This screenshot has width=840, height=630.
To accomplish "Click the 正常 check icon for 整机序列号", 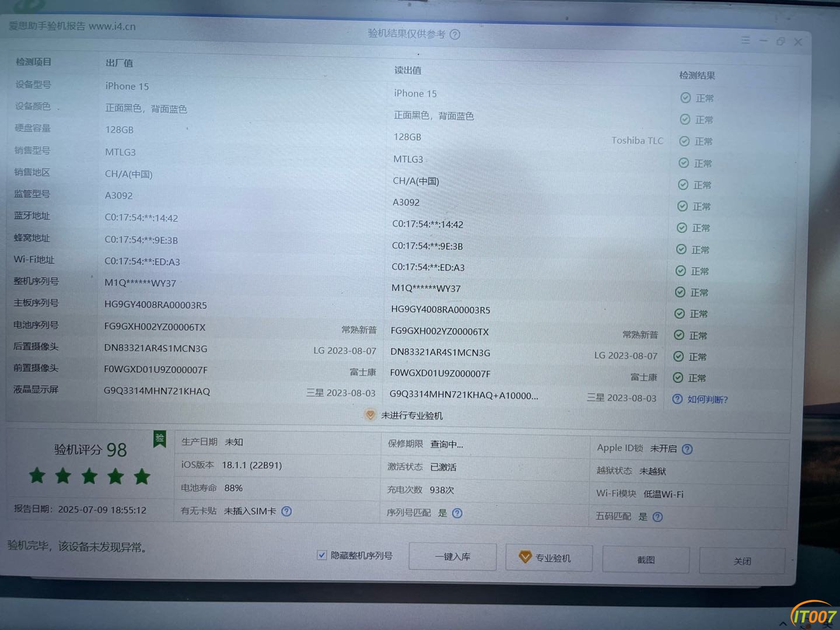I will (x=680, y=292).
